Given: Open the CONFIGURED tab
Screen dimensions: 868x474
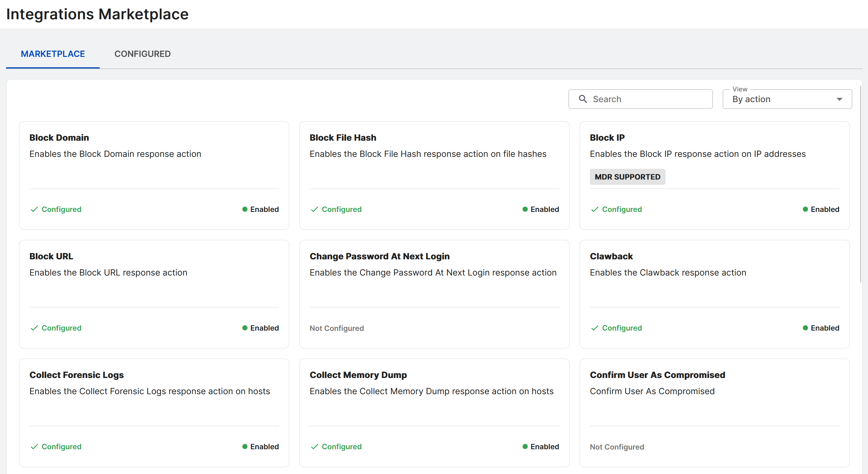Looking at the screenshot, I should pos(143,54).
